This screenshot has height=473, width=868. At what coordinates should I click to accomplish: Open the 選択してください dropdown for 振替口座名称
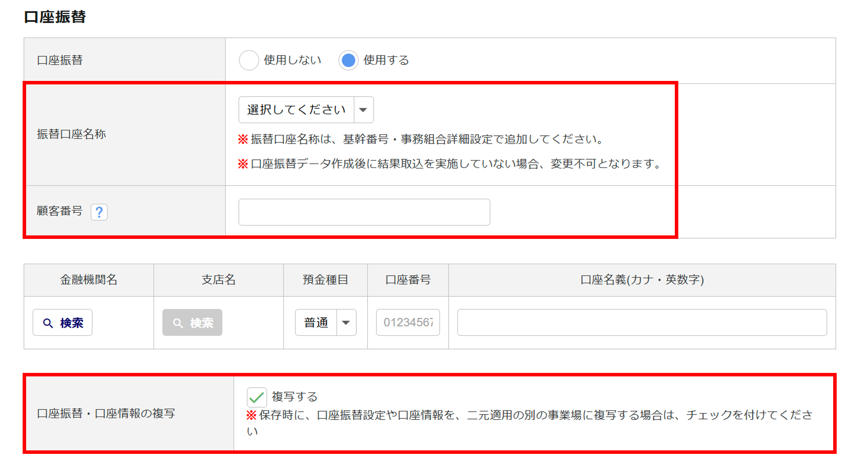(x=297, y=110)
